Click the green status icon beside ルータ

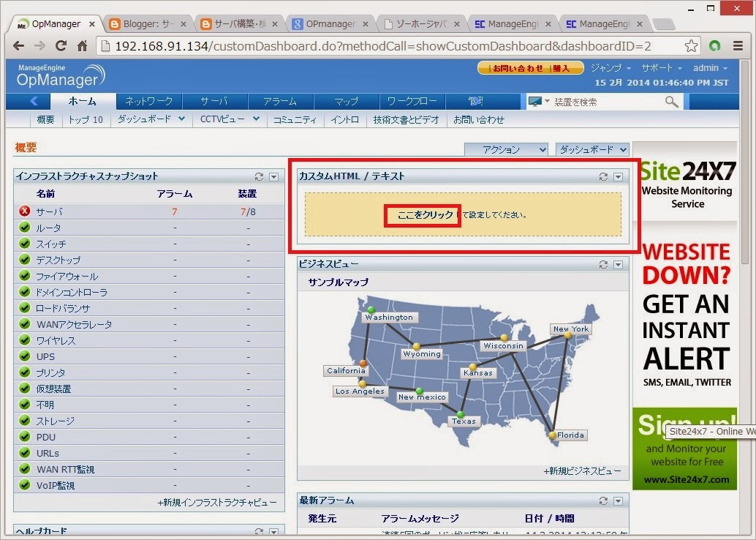coord(25,228)
